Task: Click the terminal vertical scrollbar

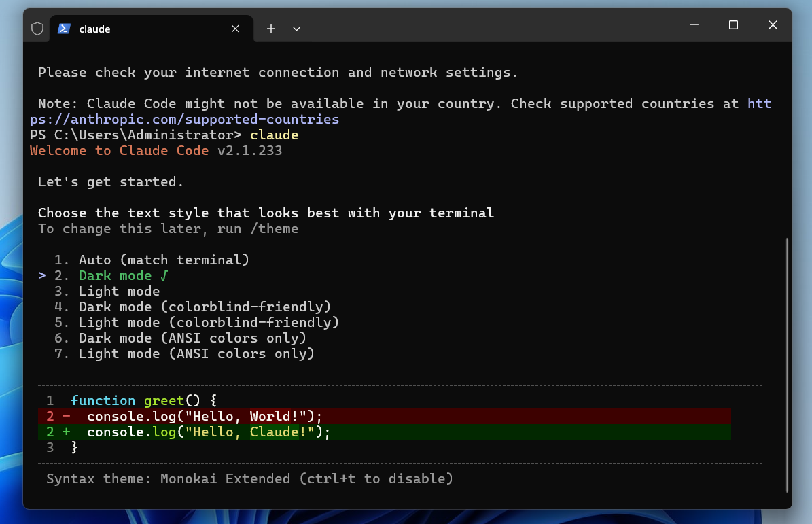Action: 787,365
